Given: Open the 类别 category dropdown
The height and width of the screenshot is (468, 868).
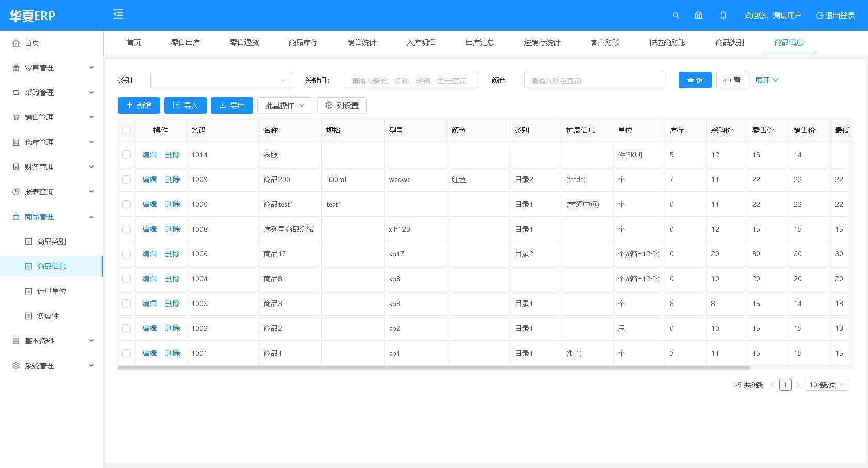Looking at the screenshot, I should [221, 80].
